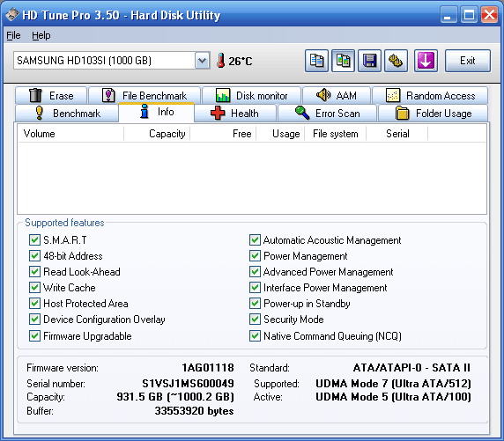
Task: Click the Info tab blue 'i' icon
Action: (145, 112)
